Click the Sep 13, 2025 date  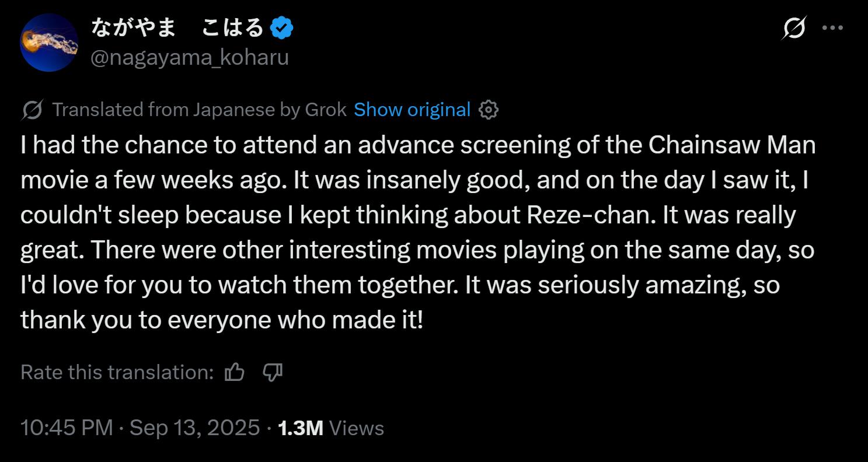click(x=194, y=428)
